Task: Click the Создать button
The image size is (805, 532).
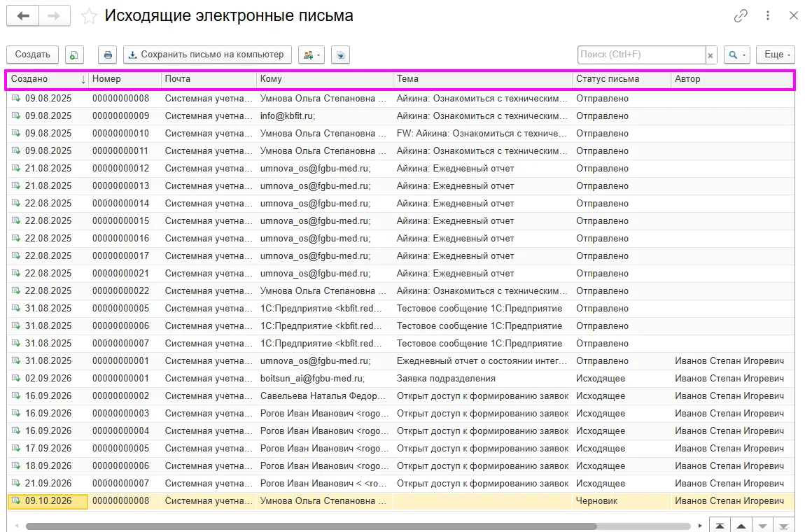Action: click(x=32, y=55)
